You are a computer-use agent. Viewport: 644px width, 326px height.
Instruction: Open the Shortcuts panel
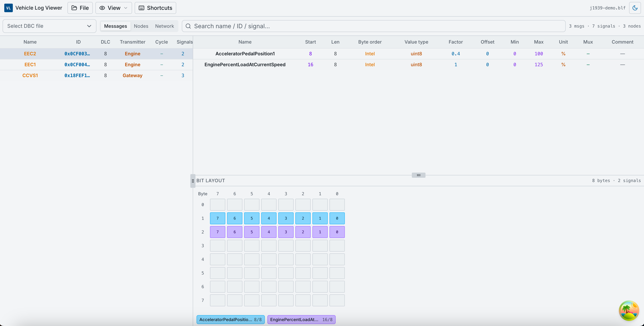155,8
